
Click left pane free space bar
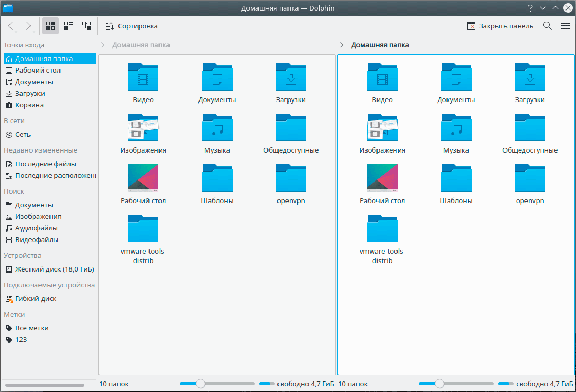[267, 384]
